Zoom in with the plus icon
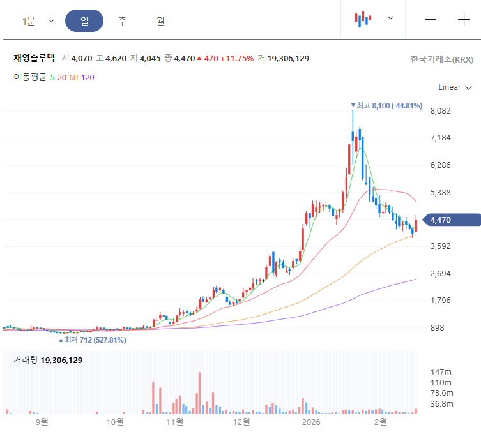This screenshot has width=481, height=448. coord(464,19)
